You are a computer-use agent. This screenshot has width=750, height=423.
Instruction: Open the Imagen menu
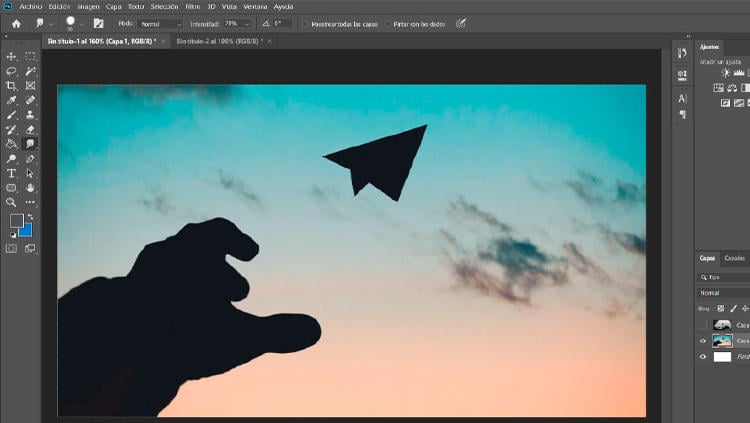[88, 7]
